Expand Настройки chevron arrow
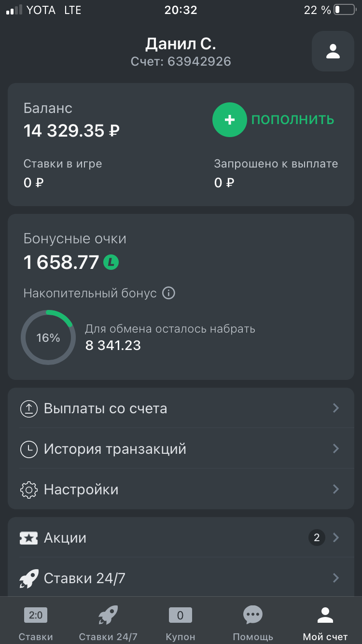362x644 pixels. (336, 490)
